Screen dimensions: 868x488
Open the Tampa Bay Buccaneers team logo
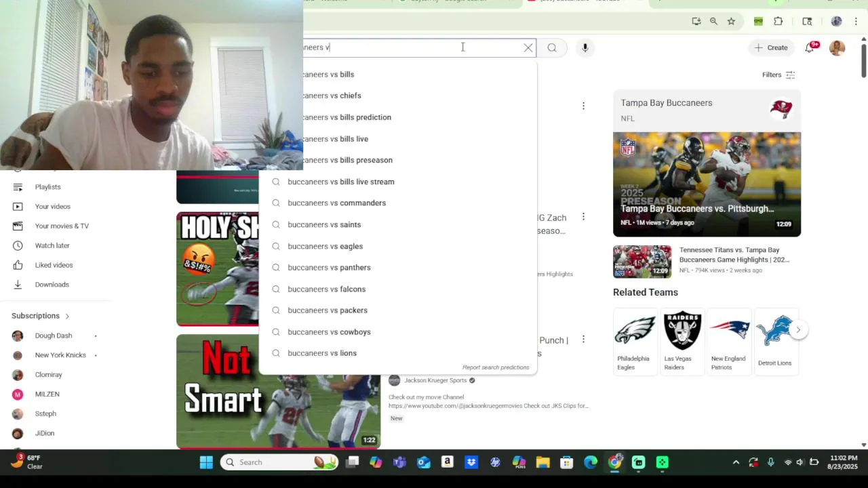click(781, 110)
